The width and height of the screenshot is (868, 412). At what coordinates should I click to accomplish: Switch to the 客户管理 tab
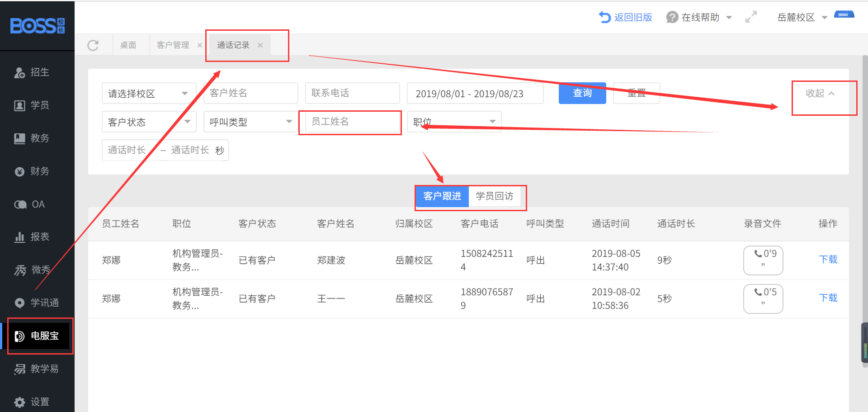pyautogui.click(x=173, y=45)
